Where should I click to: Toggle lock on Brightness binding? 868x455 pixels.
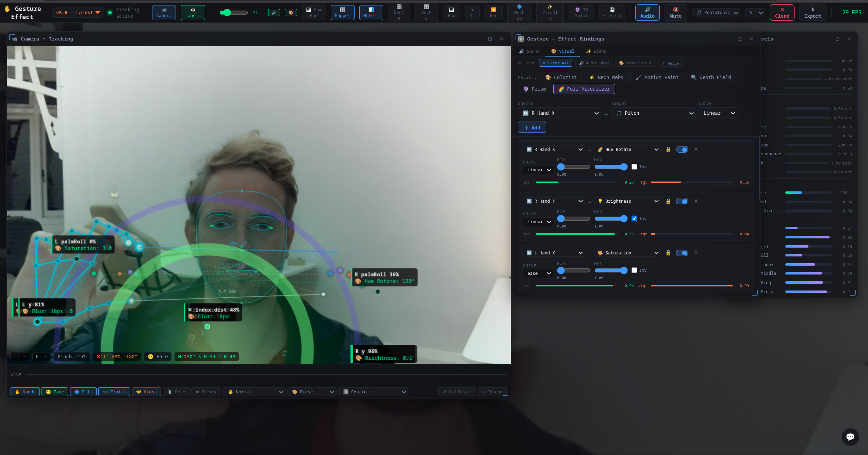(x=668, y=201)
